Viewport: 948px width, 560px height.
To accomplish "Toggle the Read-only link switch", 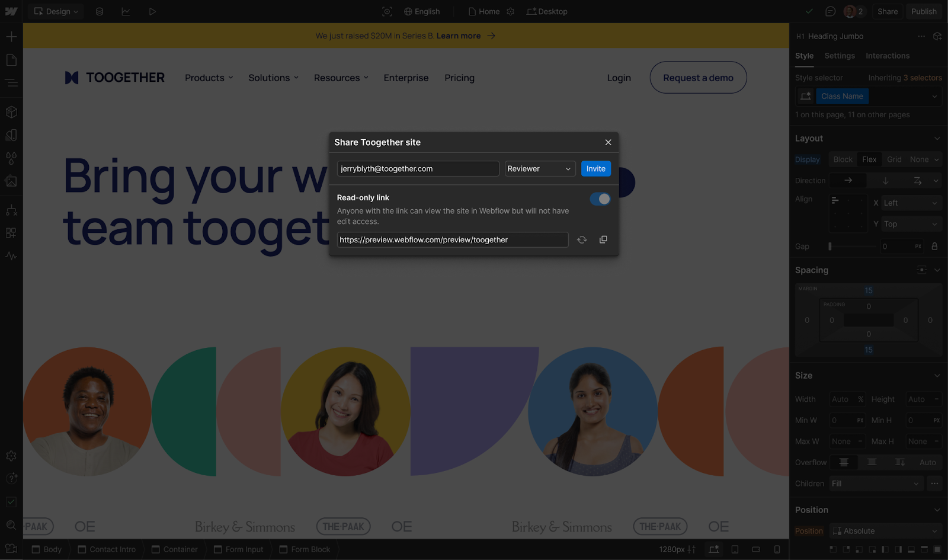I will point(600,199).
